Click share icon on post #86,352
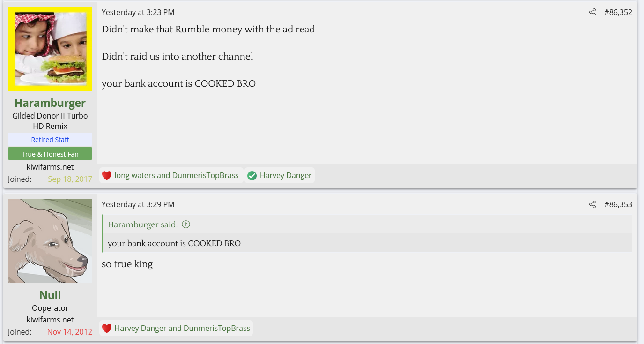 coord(592,12)
